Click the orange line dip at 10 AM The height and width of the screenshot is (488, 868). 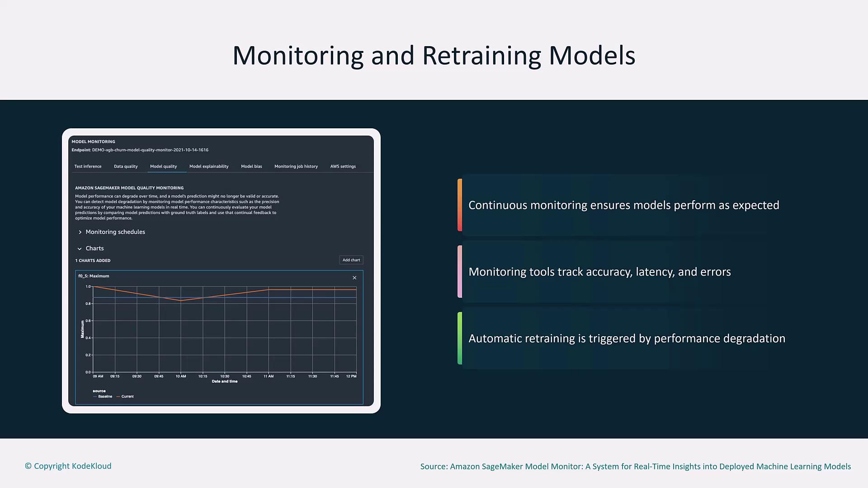click(x=181, y=300)
